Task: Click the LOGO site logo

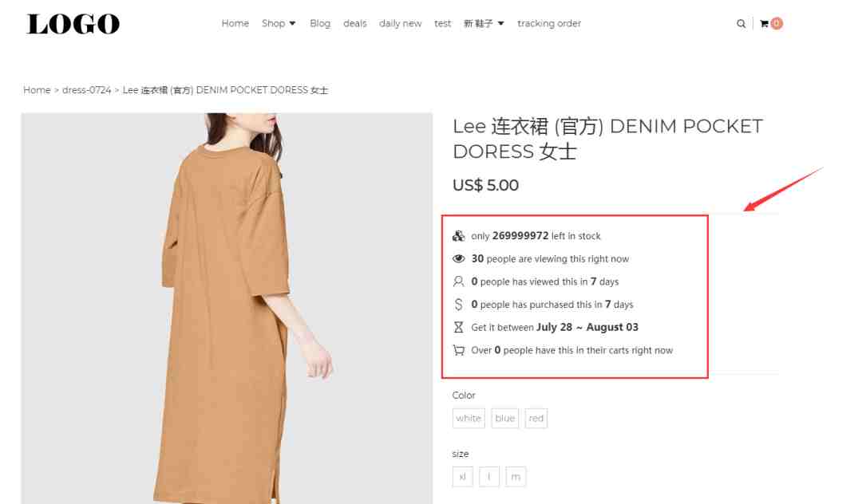Action: point(73,24)
